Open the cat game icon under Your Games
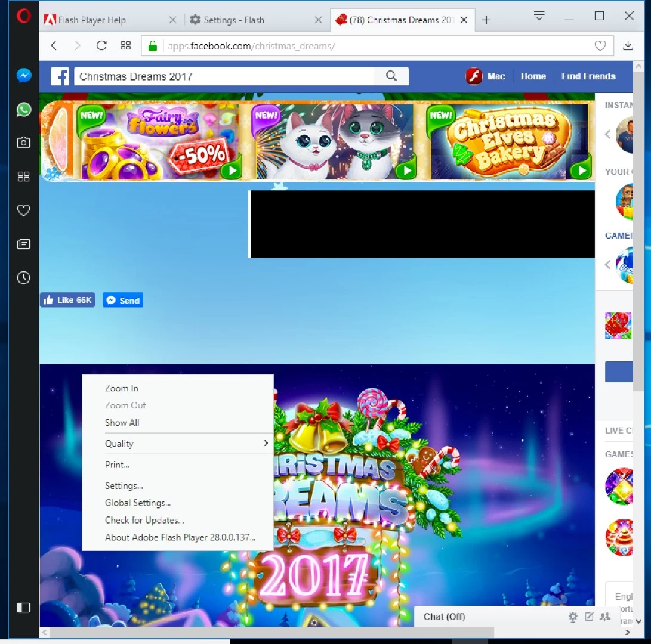The image size is (651, 644). (624, 202)
